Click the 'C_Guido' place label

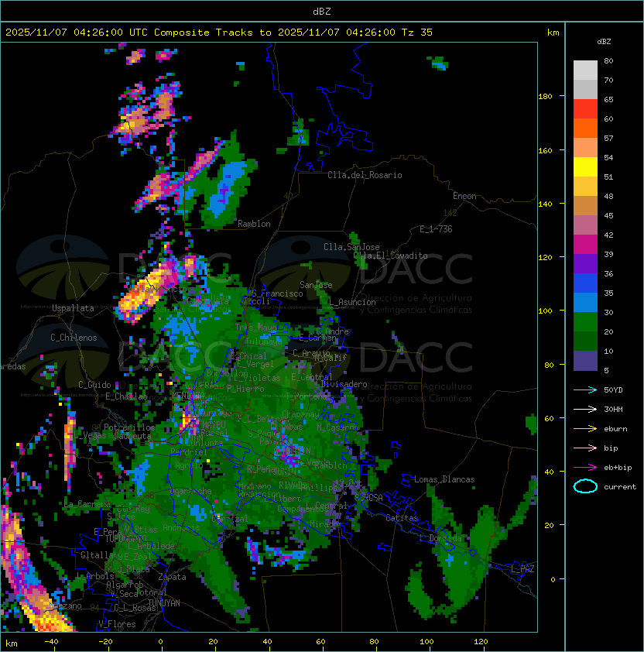94,385
